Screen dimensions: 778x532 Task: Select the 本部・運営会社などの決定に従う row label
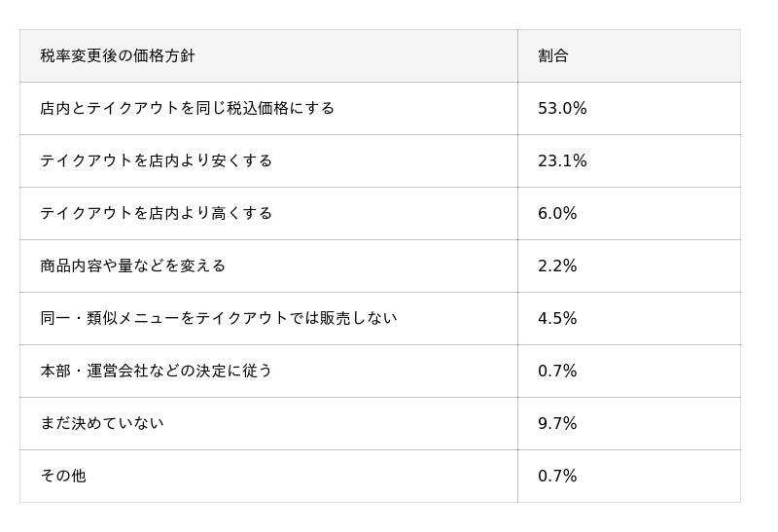(157, 371)
